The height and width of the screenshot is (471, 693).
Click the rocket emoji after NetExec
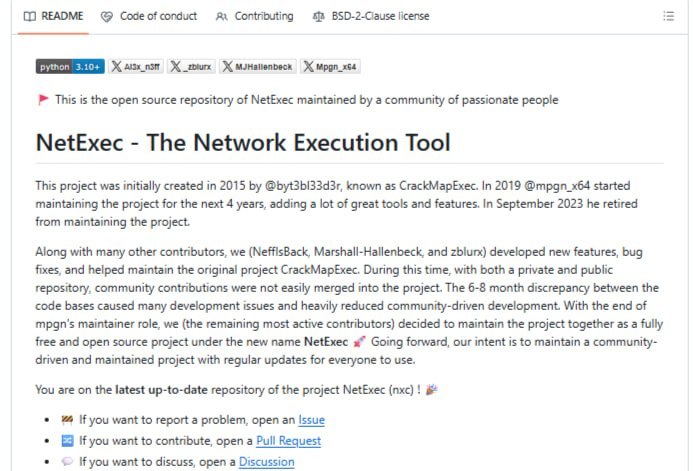pyautogui.click(x=359, y=342)
